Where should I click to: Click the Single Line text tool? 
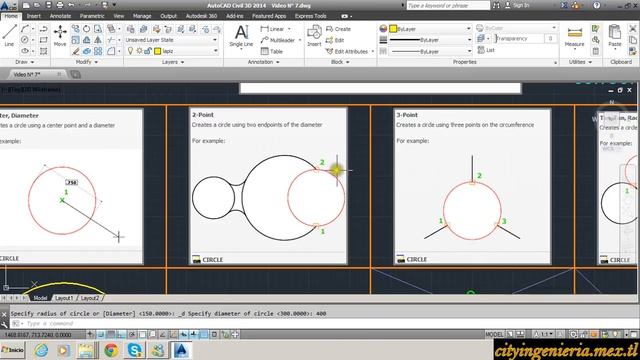241,36
